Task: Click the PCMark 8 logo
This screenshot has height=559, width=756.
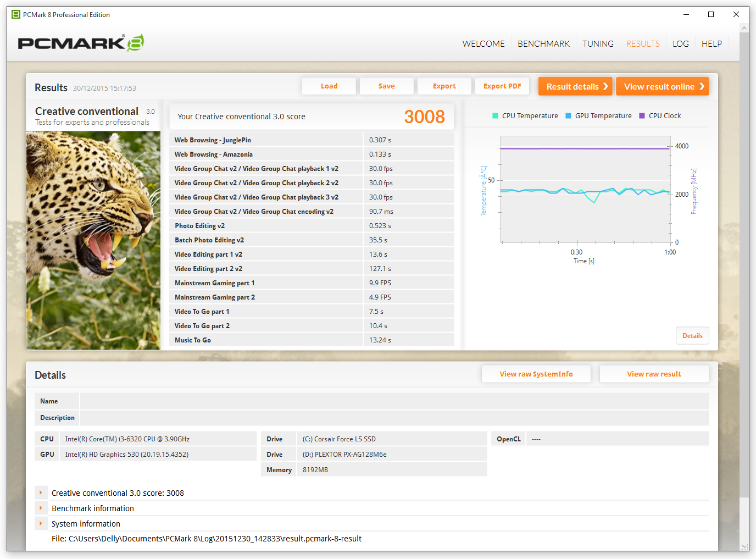Action: 81,43
